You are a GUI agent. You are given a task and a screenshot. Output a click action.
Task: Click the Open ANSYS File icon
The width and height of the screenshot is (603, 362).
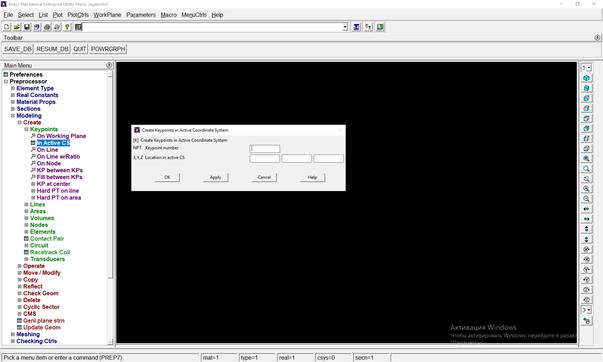click(x=17, y=27)
